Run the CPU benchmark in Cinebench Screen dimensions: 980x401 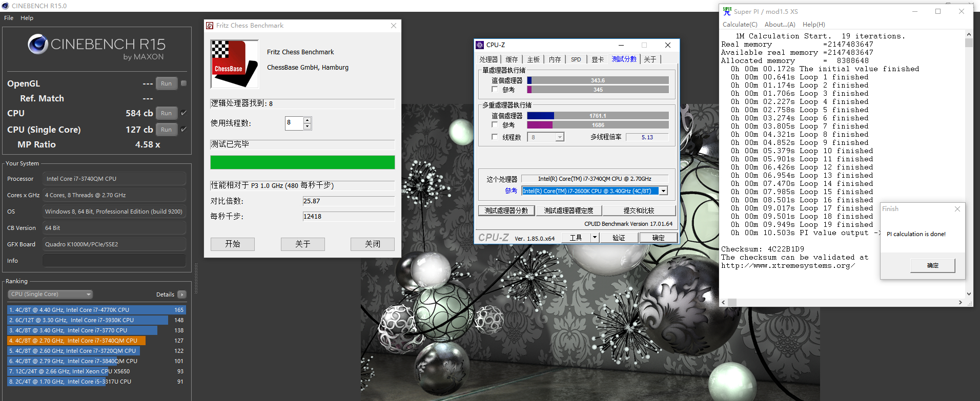pos(166,113)
